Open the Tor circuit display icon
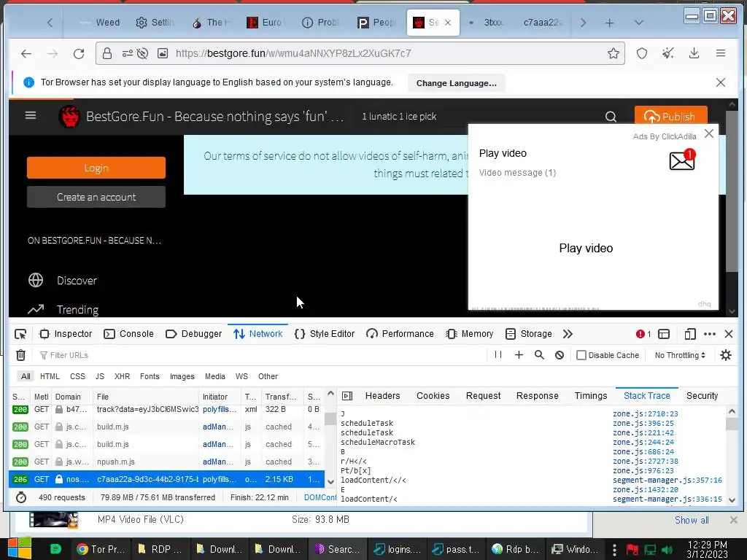747x560 pixels. point(127,53)
